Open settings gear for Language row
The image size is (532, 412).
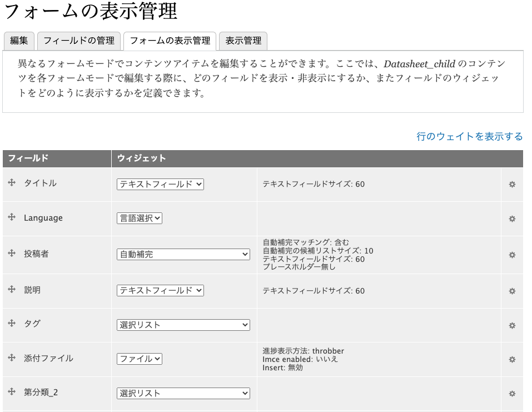(x=512, y=219)
